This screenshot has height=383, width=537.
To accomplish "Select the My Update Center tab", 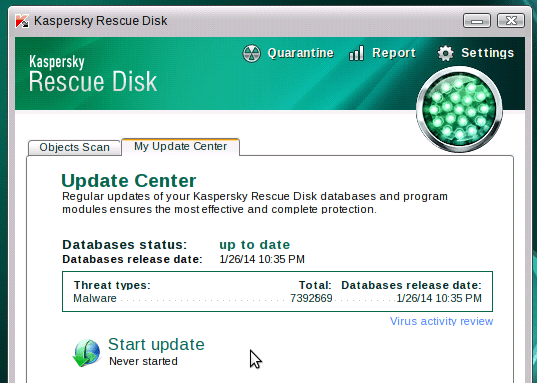I will pos(180,147).
